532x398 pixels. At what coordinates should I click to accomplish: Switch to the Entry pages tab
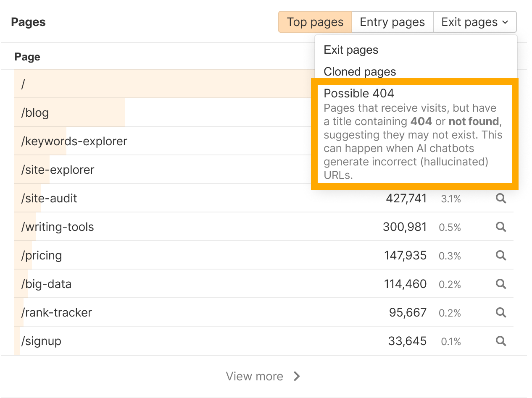pos(392,22)
